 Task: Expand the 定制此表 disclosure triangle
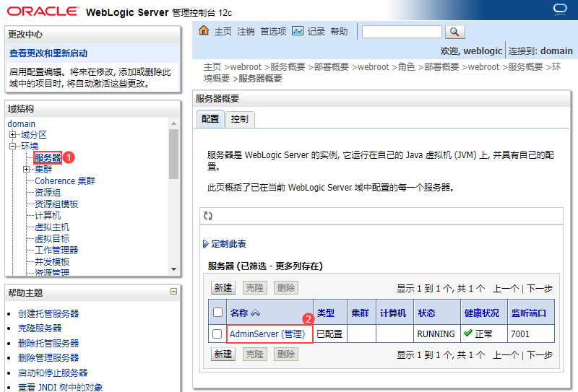point(206,244)
